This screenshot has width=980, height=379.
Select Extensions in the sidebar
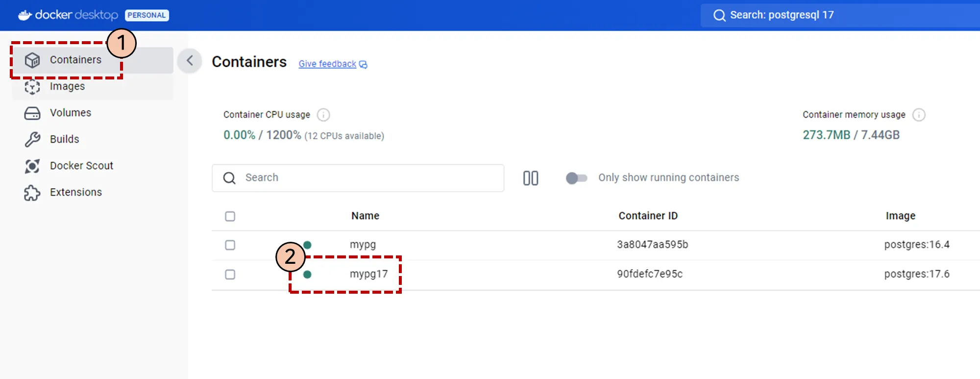93,193
